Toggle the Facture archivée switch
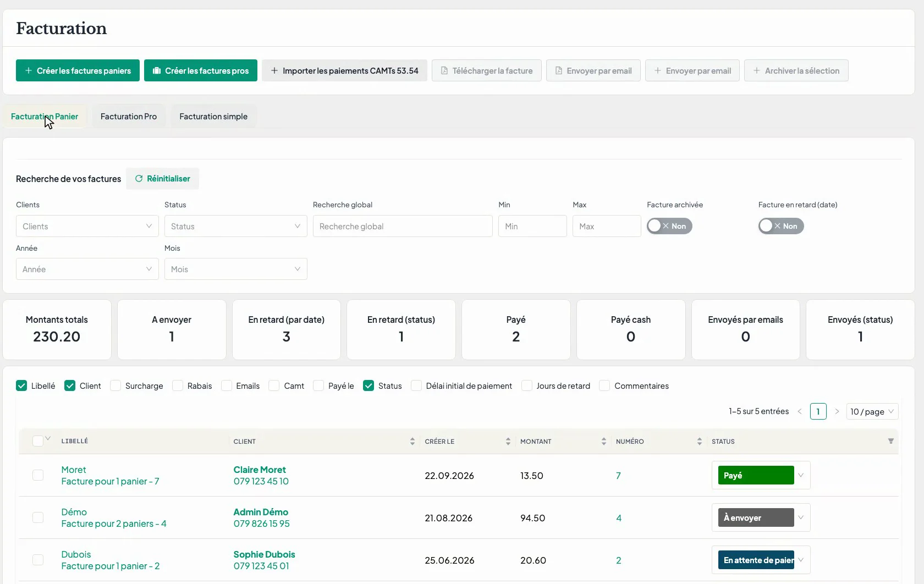Viewport: 924px width, 584px height. (669, 226)
